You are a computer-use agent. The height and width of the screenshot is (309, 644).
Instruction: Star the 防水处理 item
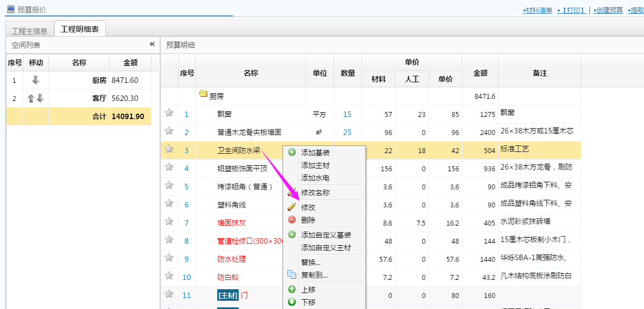169,259
